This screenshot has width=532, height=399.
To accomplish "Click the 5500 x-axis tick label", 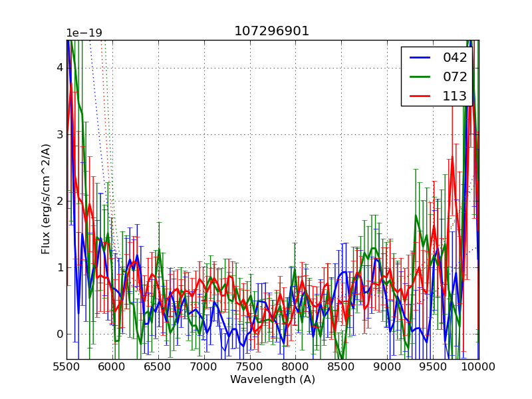I will click(66, 366).
